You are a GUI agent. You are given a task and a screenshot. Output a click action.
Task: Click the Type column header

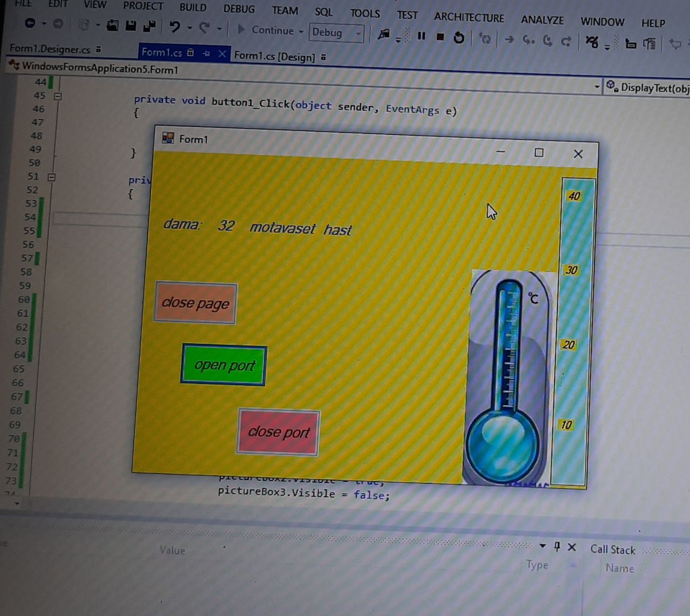537,565
